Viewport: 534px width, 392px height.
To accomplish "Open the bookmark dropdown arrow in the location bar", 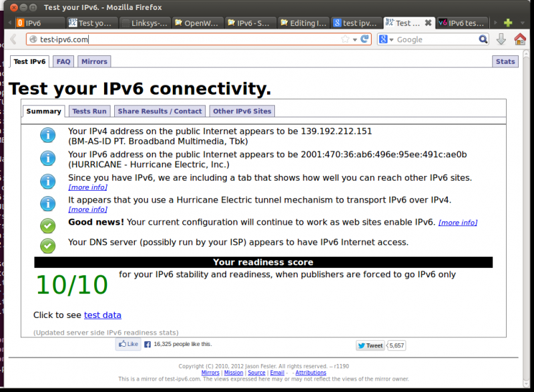I will coord(354,39).
